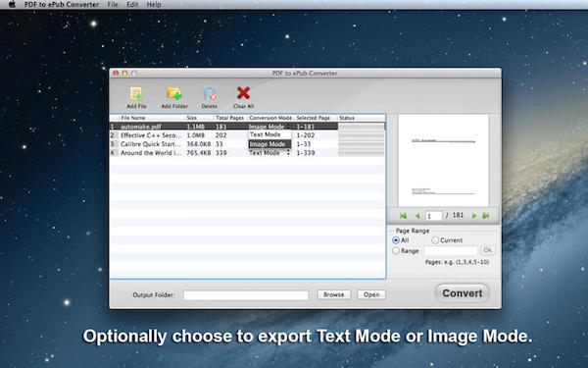Image resolution: width=588 pixels, height=368 pixels.
Task: Go to previous page in preview
Action: 417,216
